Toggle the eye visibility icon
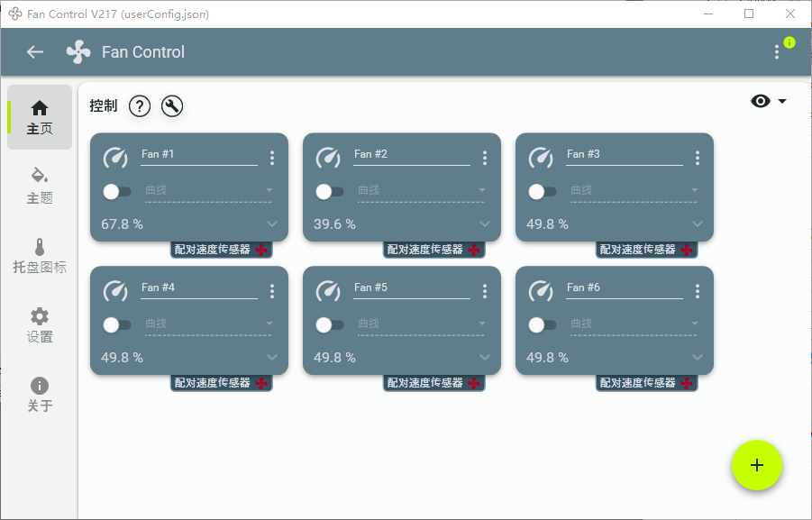 [761, 101]
